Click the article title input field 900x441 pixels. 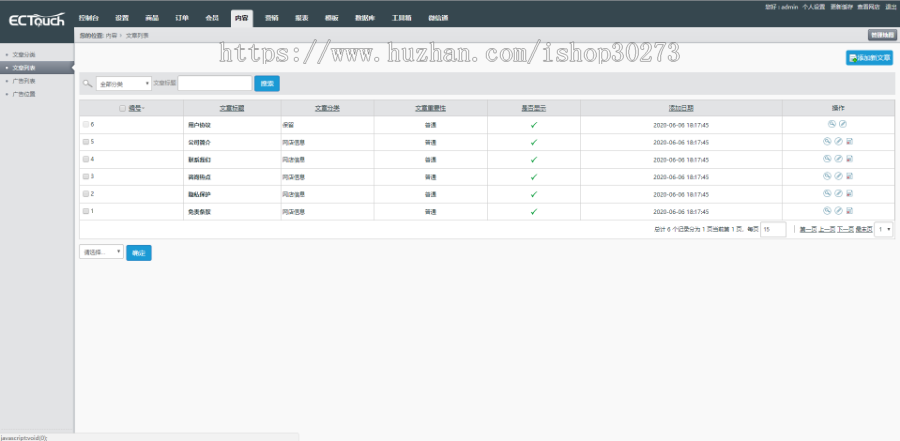[215, 84]
